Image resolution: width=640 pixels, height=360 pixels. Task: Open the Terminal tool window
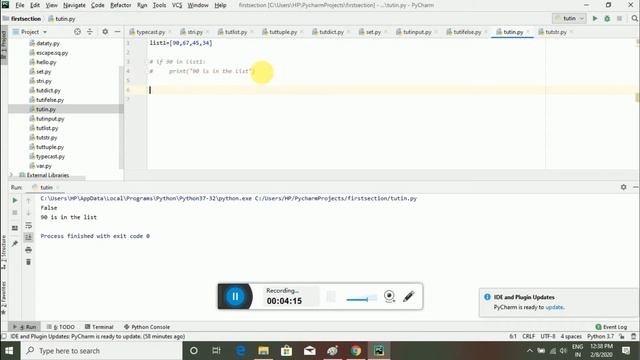[x=99, y=327]
